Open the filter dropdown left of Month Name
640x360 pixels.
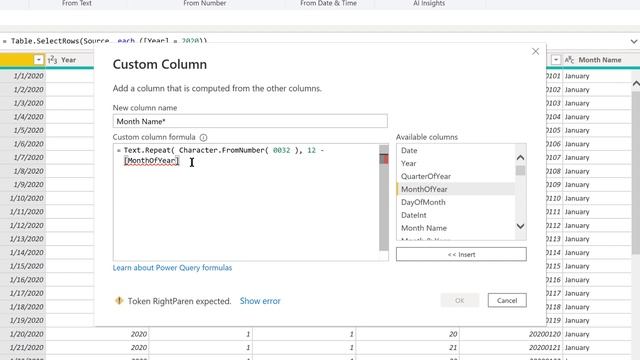point(556,60)
